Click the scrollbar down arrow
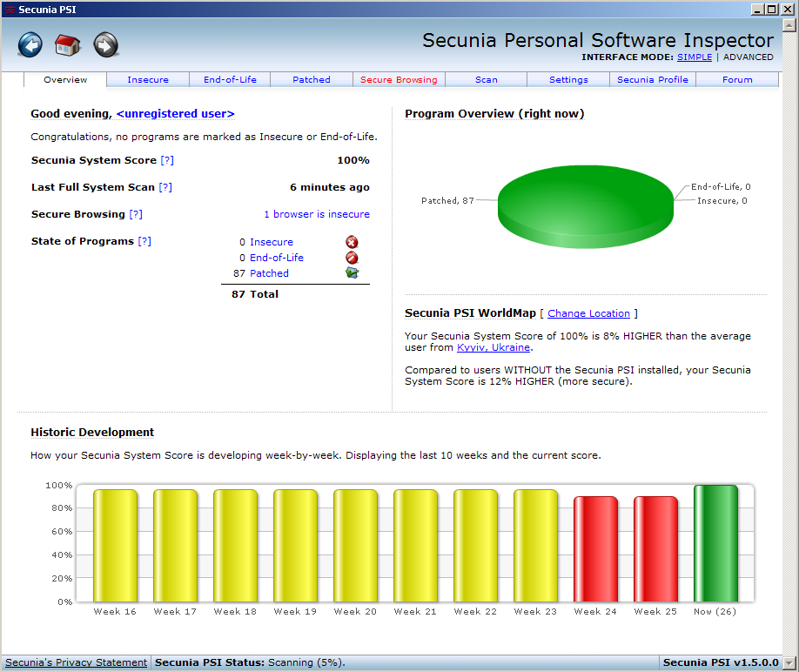Screen dimensions: 799x672 [789, 662]
